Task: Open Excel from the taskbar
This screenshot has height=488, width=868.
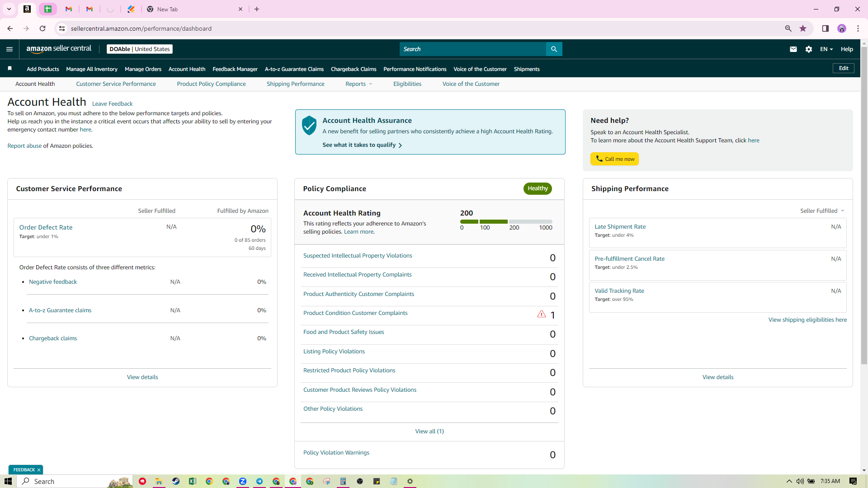Action: point(193,481)
